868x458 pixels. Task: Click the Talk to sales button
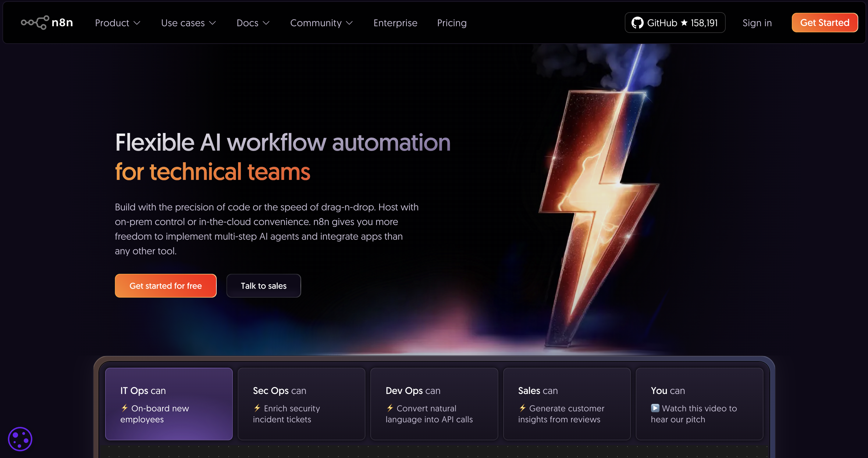tap(264, 285)
